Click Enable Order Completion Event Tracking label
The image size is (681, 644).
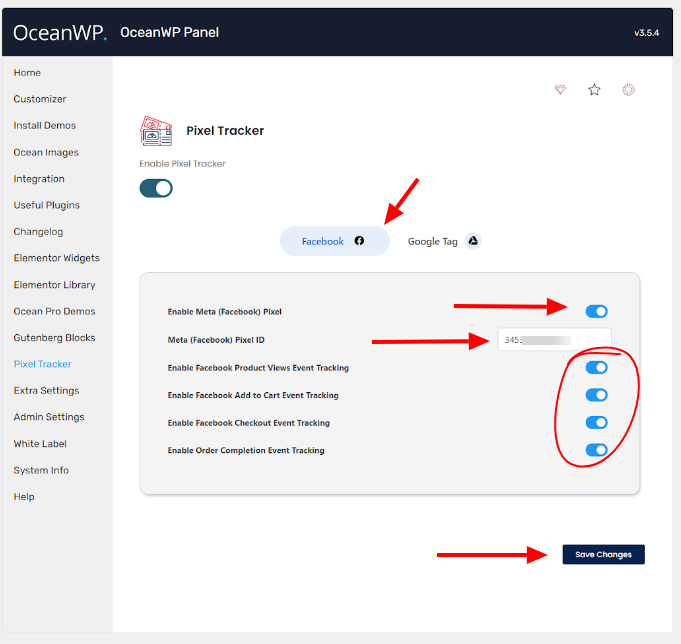[x=246, y=450]
